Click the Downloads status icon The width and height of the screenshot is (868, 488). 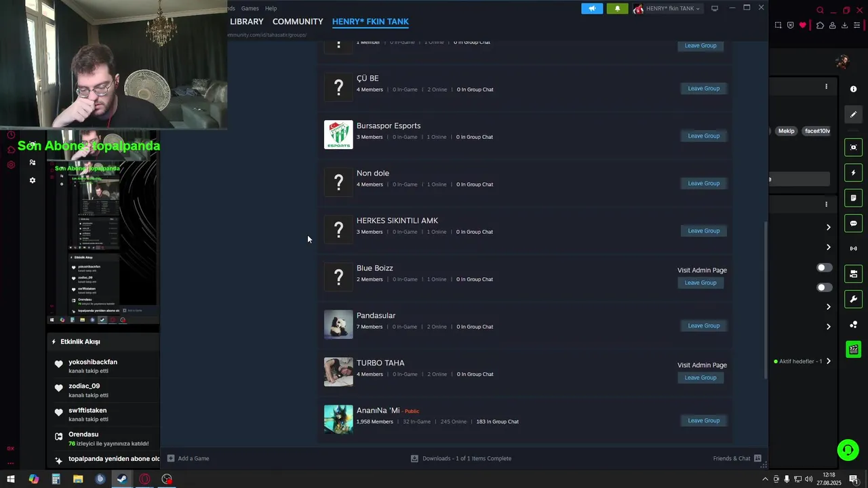(x=414, y=458)
